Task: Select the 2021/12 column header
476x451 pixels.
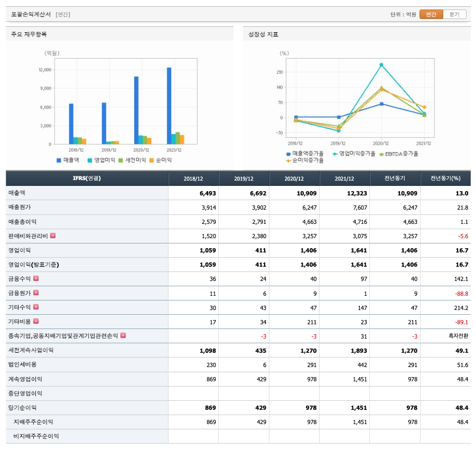Action: [x=344, y=178]
